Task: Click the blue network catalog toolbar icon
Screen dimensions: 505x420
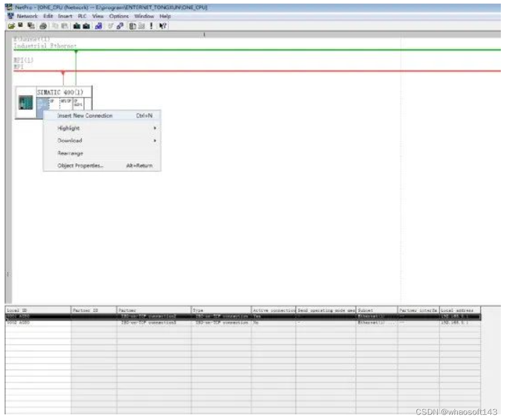Action: 99,26
